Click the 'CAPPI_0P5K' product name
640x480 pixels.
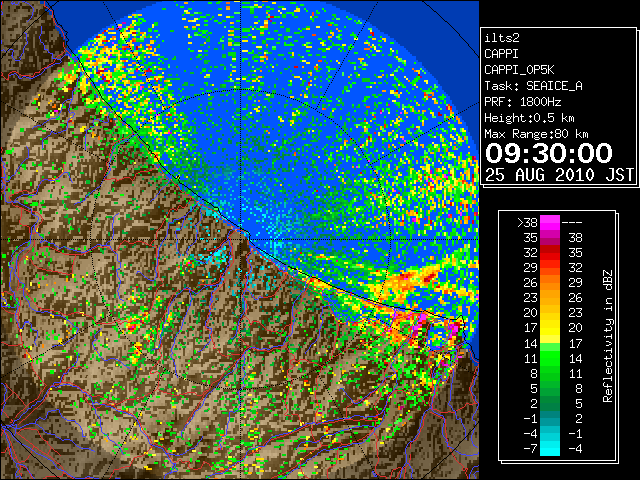(519, 70)
